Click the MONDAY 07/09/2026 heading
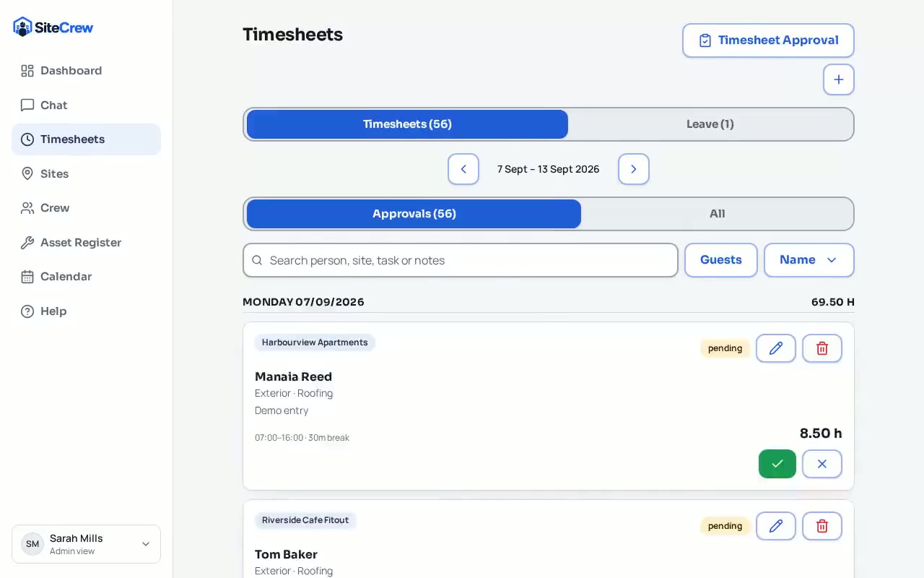The image size is (924, 578). point(303,302)
